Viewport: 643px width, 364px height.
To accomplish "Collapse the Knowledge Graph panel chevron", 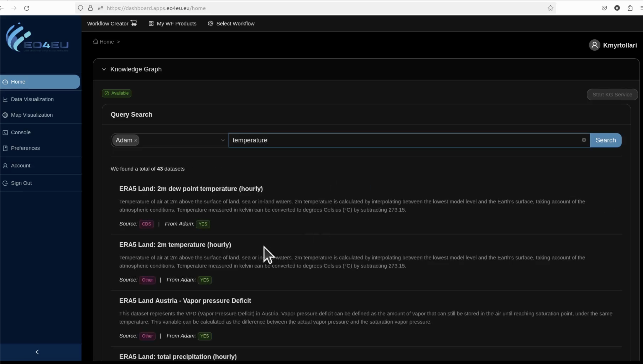I will (104, 69).
